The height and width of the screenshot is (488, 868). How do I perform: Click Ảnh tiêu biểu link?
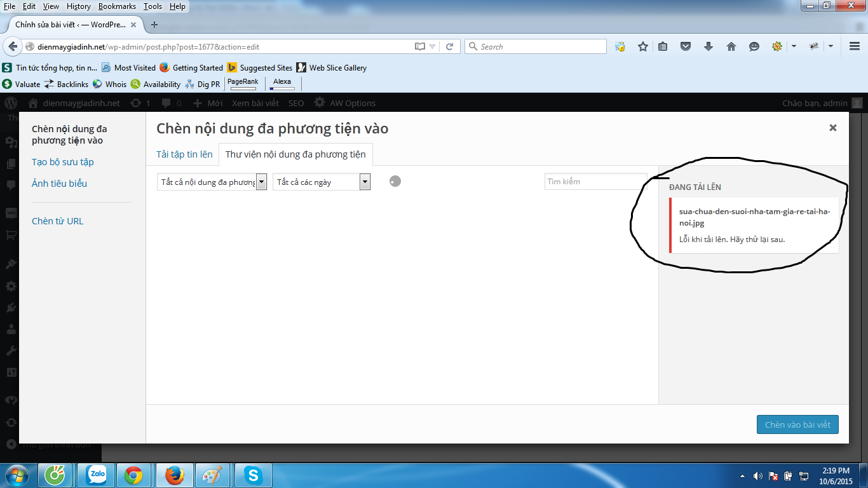coord(59,184)
